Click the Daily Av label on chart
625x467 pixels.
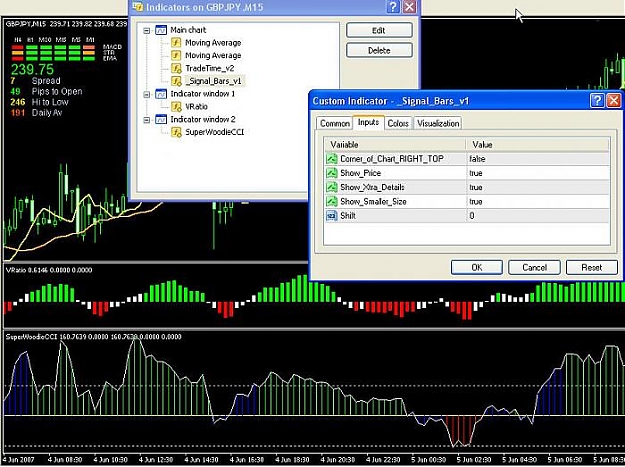tap(47, 113)
